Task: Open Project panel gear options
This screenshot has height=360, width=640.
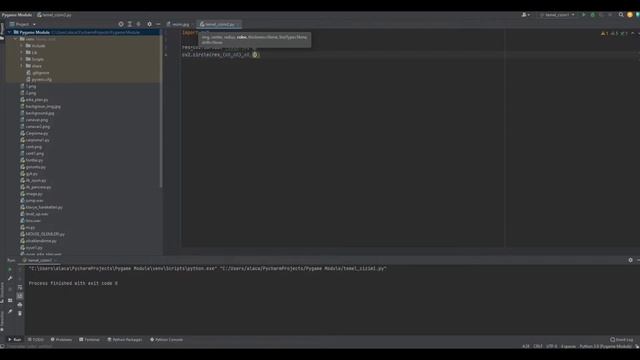Action: point(149,24)
